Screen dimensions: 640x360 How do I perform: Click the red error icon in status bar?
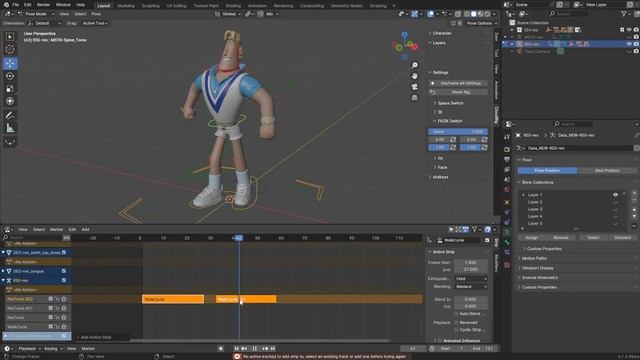point(237,356)
